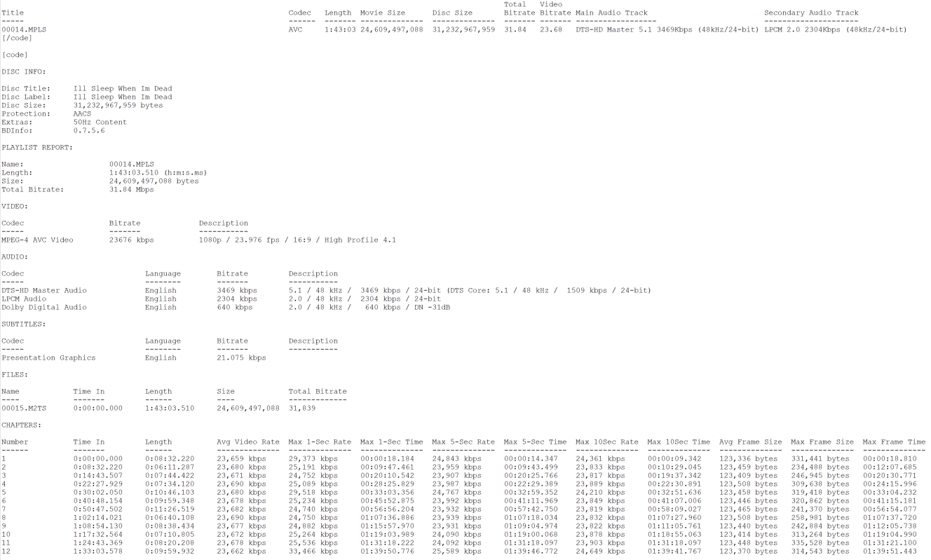Viewport: 931px width, 560px height.
Task: Click the CHAPTERS: section heading
Action: (x=21, y=425)
